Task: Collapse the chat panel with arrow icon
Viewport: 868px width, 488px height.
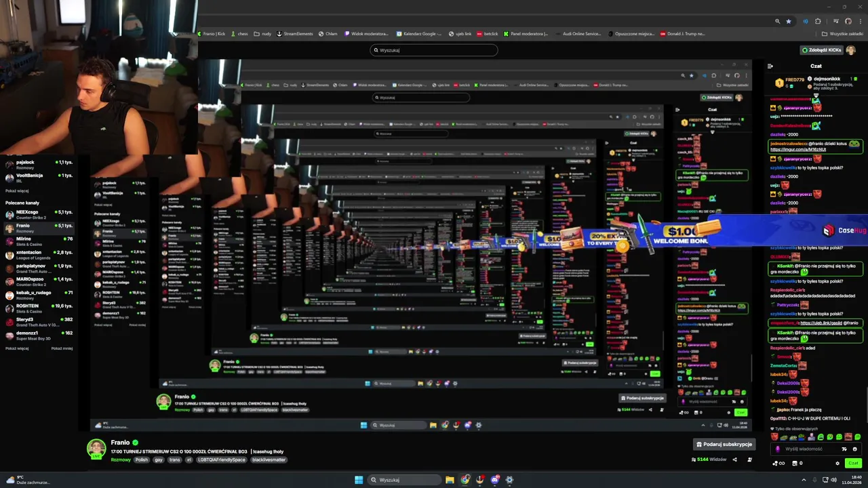Action: tap(770, 66)
